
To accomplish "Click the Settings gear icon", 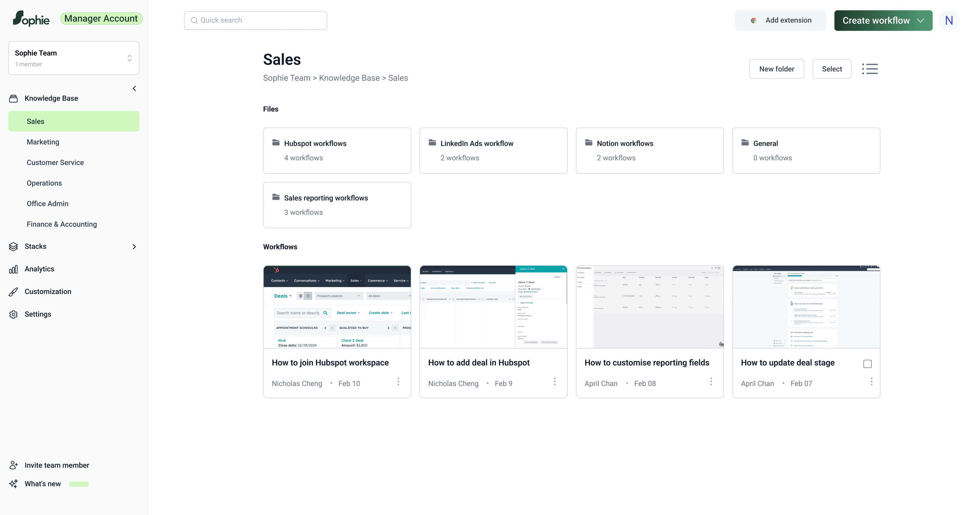I will (13, 315).
